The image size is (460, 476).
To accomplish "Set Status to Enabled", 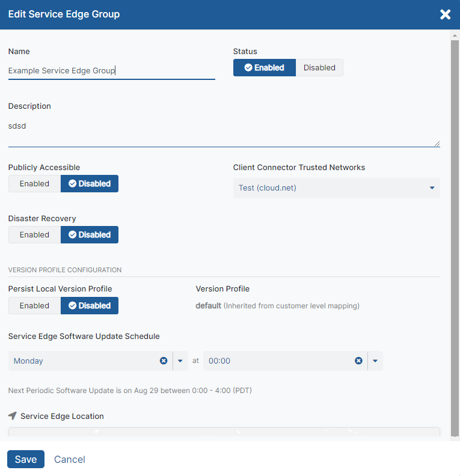I will [265, 68].
